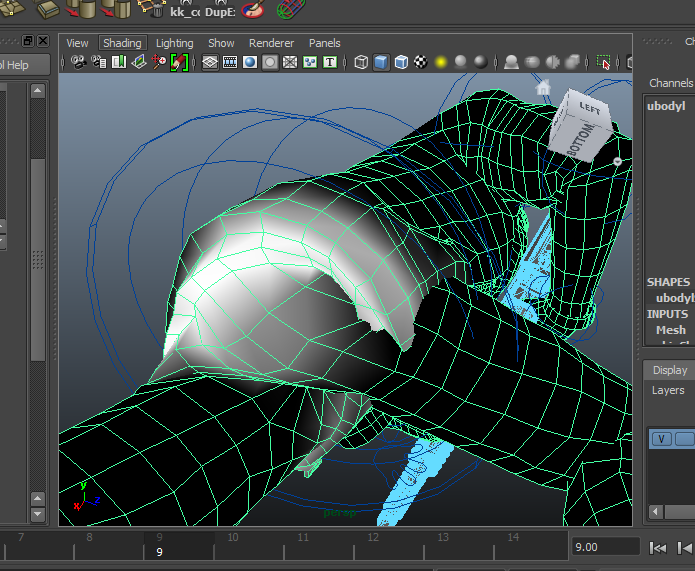Open the Lighting panel menu

click(175, 43)
